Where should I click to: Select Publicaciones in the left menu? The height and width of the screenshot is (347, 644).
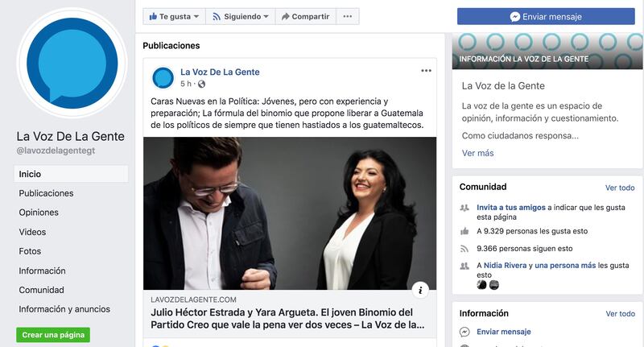coord(46,193)
